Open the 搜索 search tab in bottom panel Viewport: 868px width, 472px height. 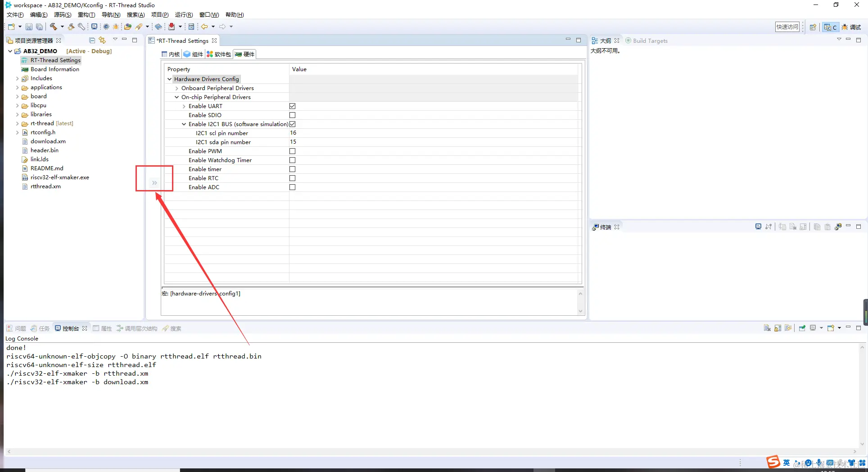click(x=172, y=328)
